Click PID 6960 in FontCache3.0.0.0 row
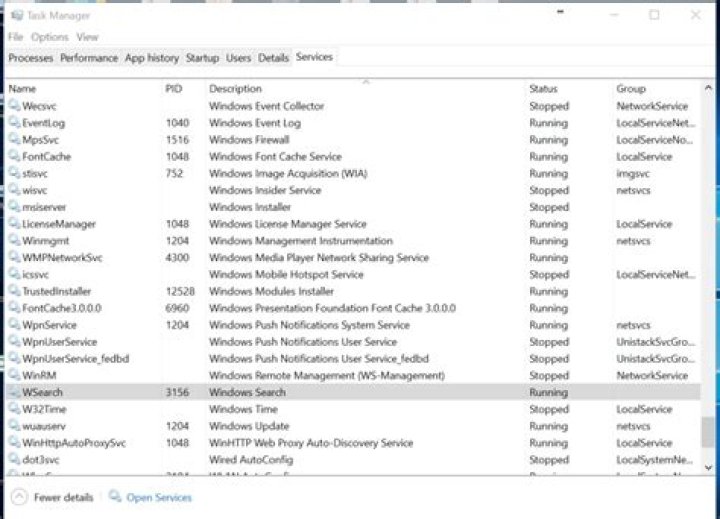 click(177, 308)
